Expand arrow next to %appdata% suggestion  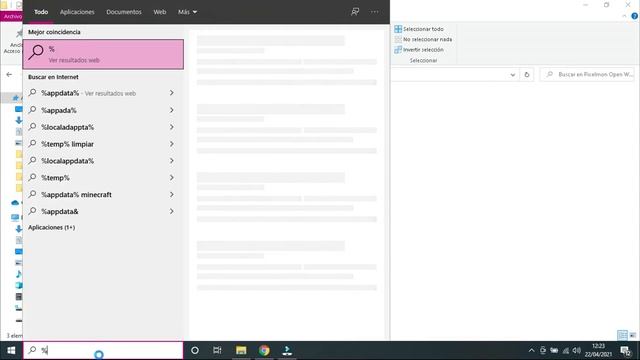click(171, 93)
